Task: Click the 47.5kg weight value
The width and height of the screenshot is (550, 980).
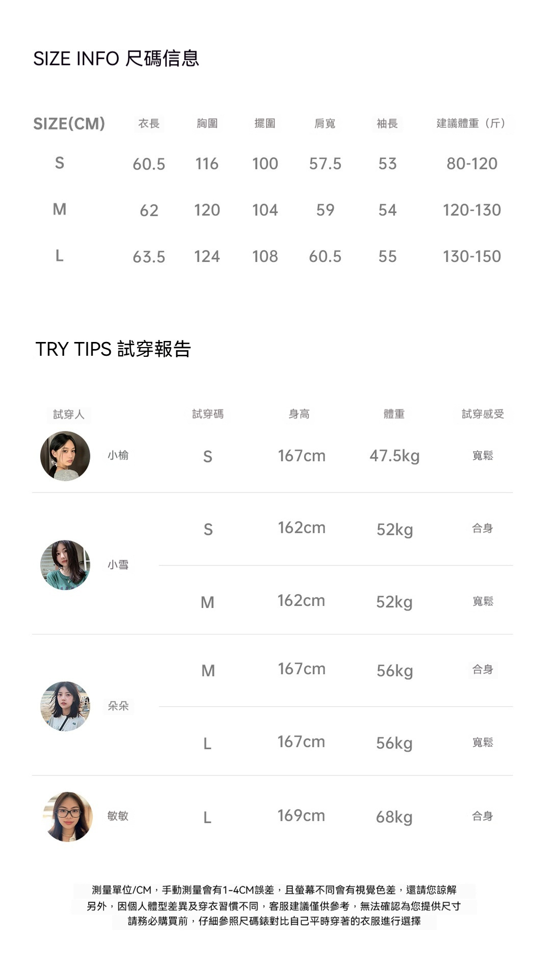Action: (x=394, y=456)
